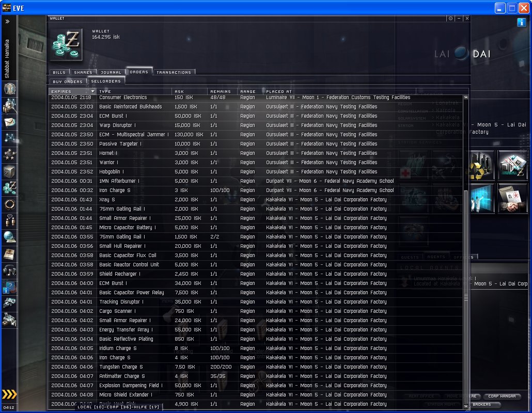Open the agent missions handshake service icon
The width and height of the screenshot is (532, 413).
pyautogui.click(x=512, y=199)
